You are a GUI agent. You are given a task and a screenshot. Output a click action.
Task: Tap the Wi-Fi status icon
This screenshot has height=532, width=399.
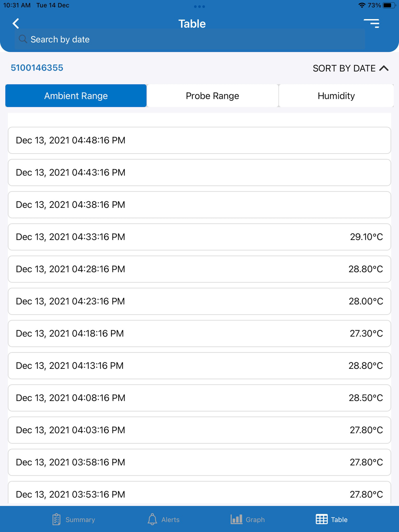[x=362, y=5]
